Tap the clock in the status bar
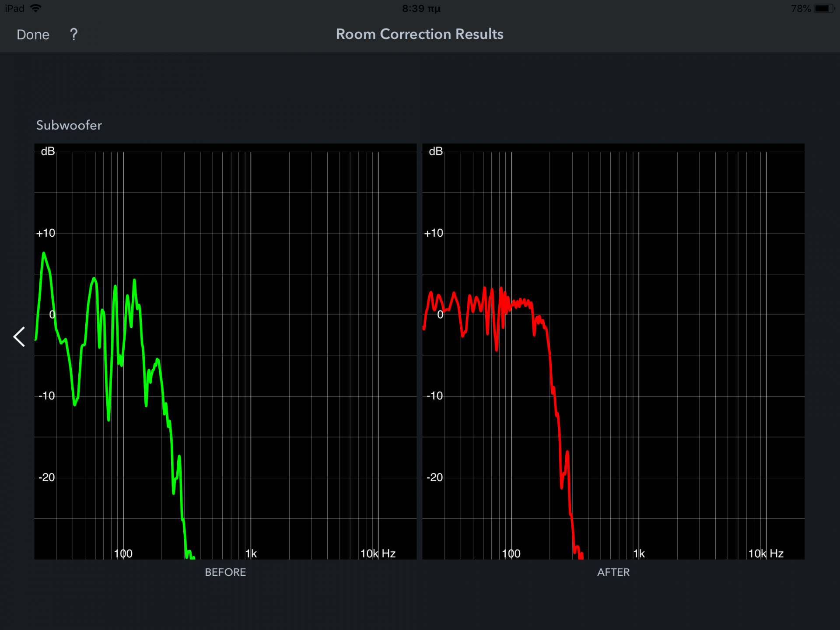840x630 pixels. (420, 9)
